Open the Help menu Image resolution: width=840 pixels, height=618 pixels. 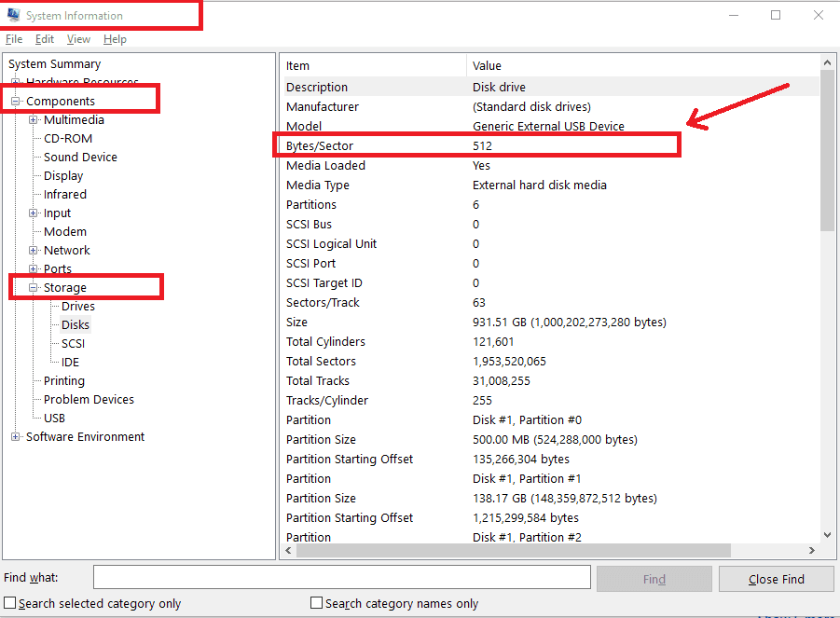tap(115, 39)
